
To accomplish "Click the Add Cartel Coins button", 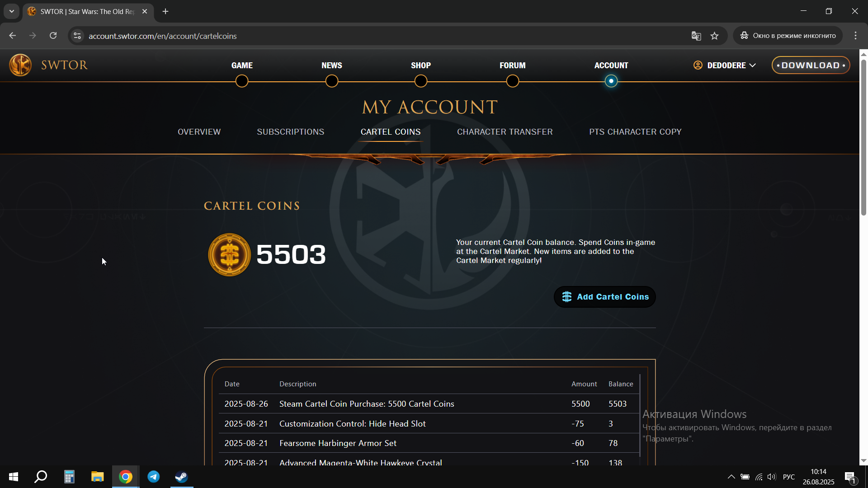I will point(605,297).
